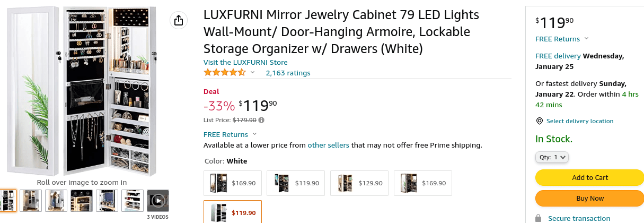Visit the LUXFURNI Store link
Image resolution: width=644 pixels, height=223 pixels.
245,62
